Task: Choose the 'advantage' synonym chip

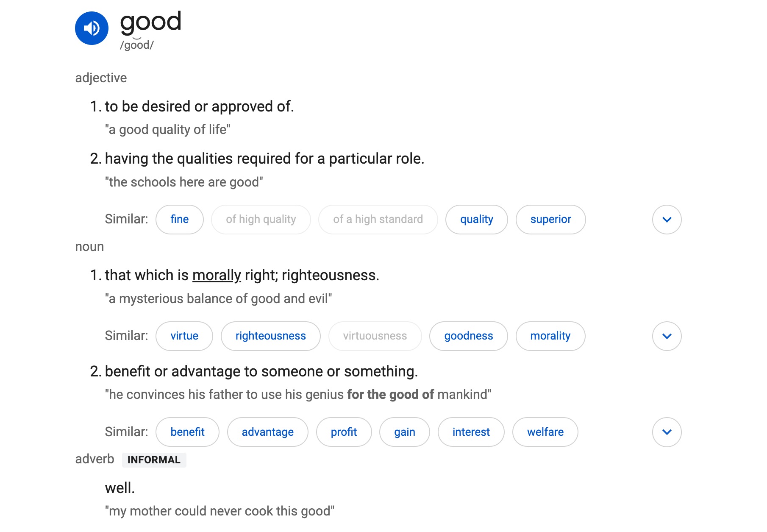Action: [267, 432]
